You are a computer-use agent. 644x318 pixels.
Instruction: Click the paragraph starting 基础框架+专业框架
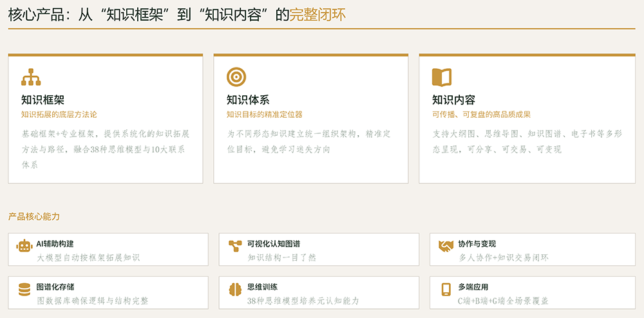tap(106, 149)
